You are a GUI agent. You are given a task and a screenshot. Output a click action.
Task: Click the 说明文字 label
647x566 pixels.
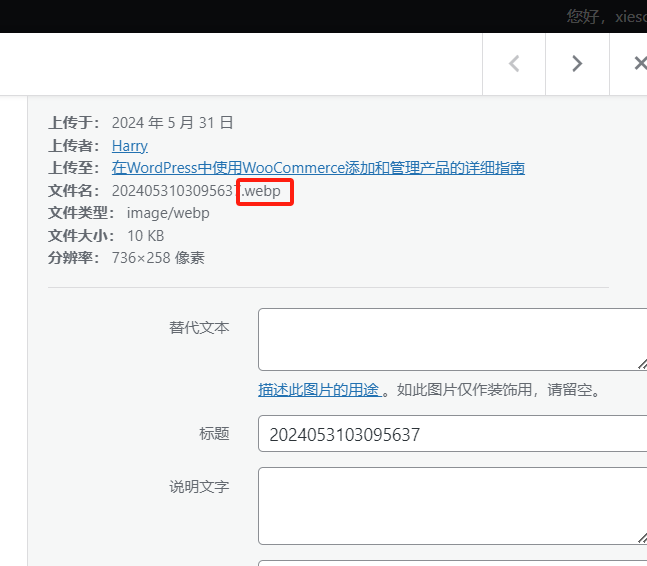(x=199, y=487)
